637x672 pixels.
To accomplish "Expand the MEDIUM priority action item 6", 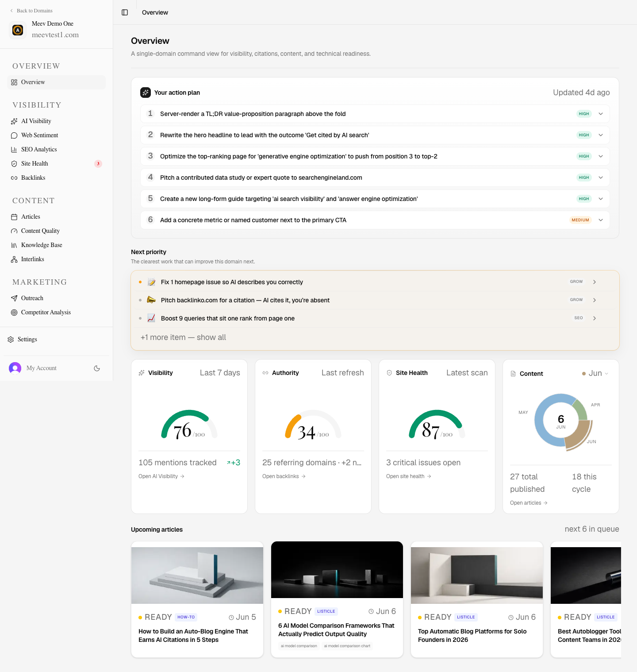I will [375, 220].
